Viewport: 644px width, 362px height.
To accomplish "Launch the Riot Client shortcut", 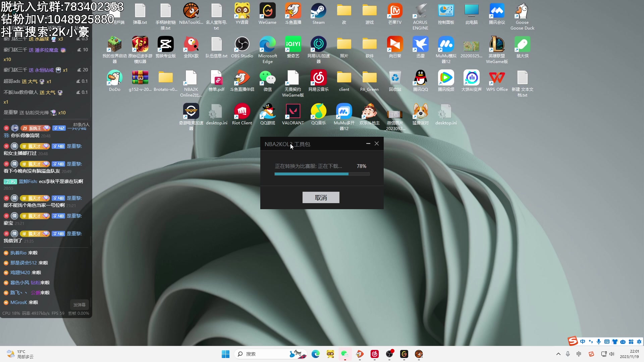I will coord(242,115).
